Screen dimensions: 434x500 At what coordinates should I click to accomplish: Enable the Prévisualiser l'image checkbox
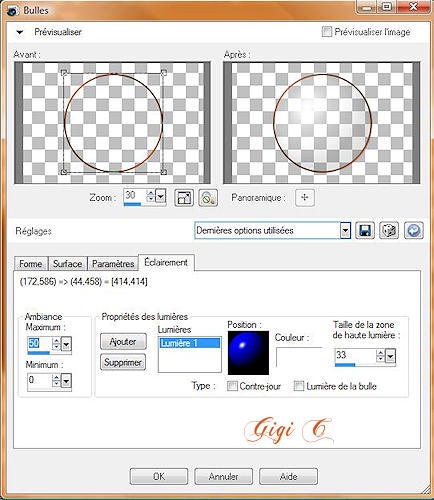[x=327, y=32]
